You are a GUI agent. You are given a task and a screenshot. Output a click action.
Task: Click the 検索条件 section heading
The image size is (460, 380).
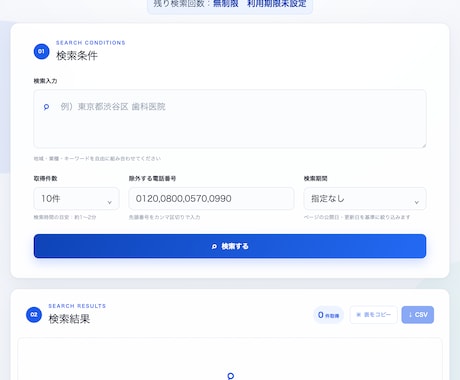[77, 56]
